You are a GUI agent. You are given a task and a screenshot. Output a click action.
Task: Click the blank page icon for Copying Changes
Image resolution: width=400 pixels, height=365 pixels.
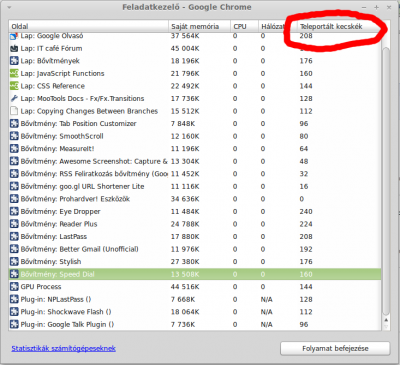tap(14, 111)
